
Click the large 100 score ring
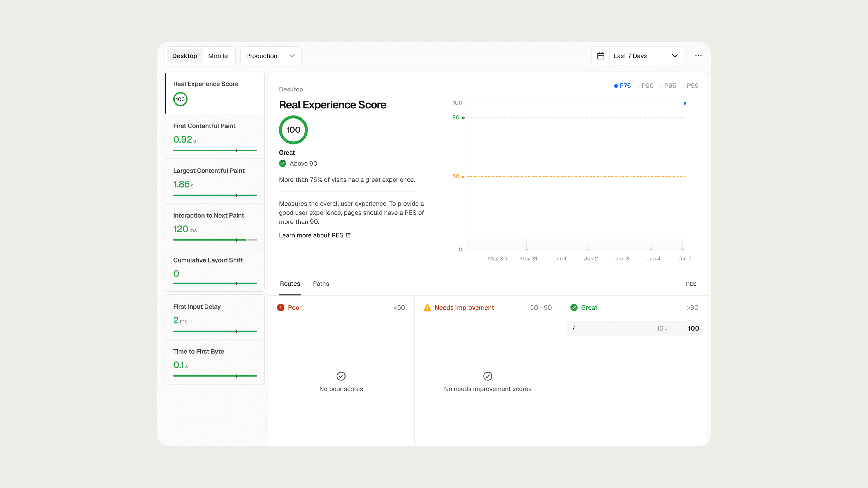[293, 130]
